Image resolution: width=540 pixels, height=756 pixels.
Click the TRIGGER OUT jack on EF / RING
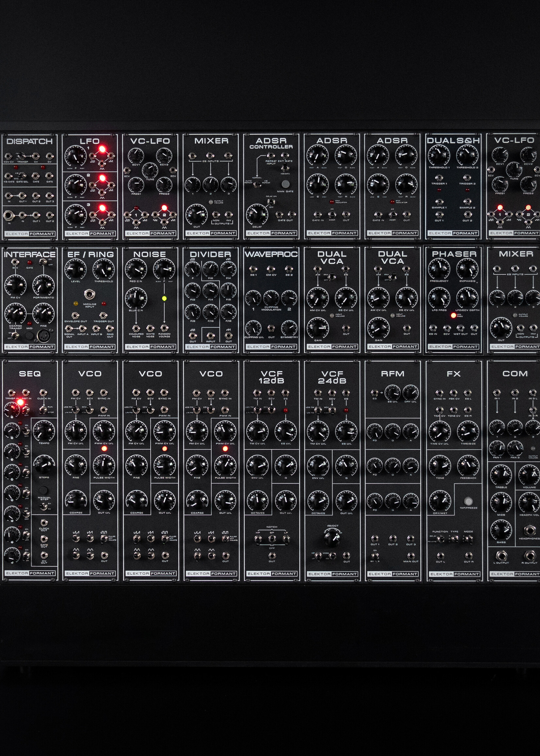[x=103, y=315]
